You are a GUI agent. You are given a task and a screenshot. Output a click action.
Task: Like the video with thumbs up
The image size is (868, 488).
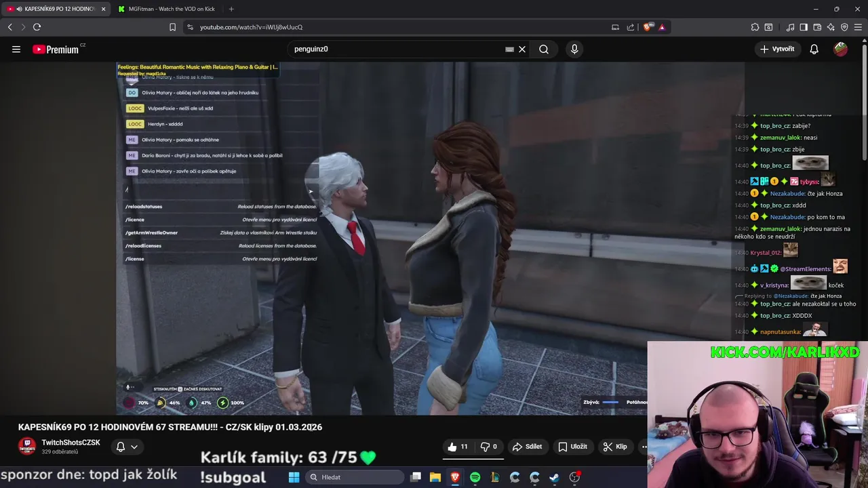(457, 447)
